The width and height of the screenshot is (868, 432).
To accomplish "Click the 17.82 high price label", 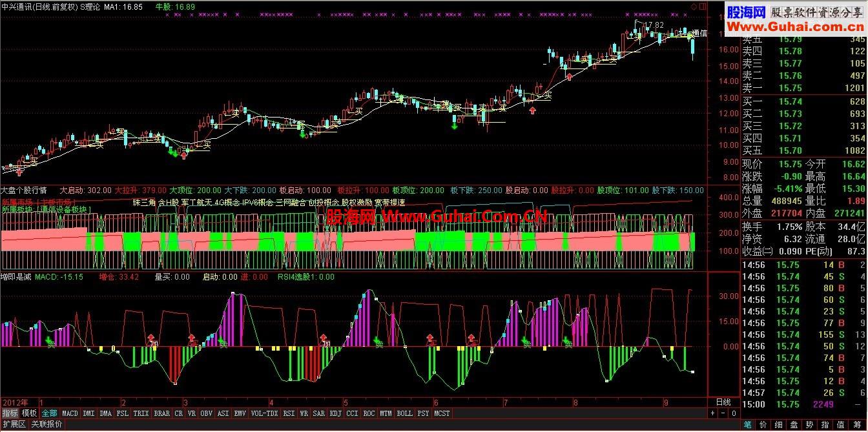I will (x=654, y=25).
